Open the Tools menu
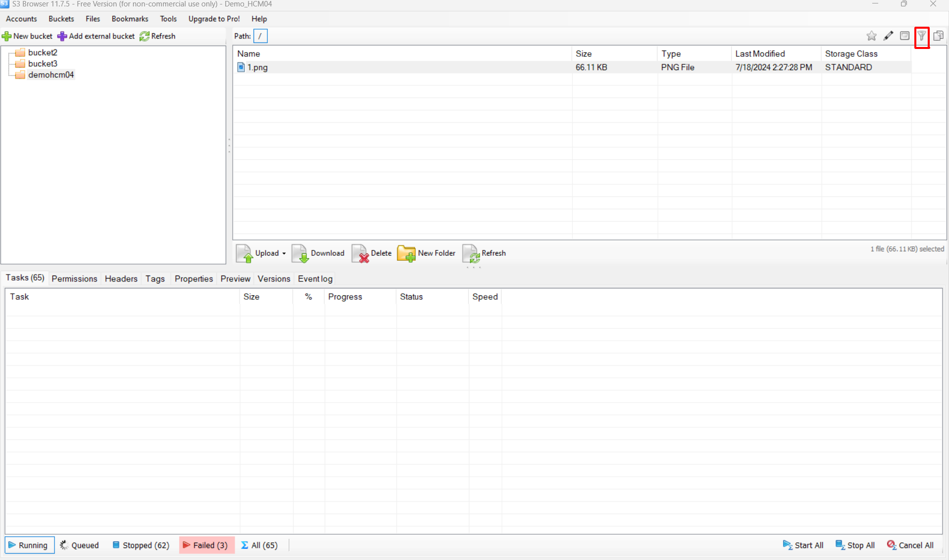 [x=168, y=19]
